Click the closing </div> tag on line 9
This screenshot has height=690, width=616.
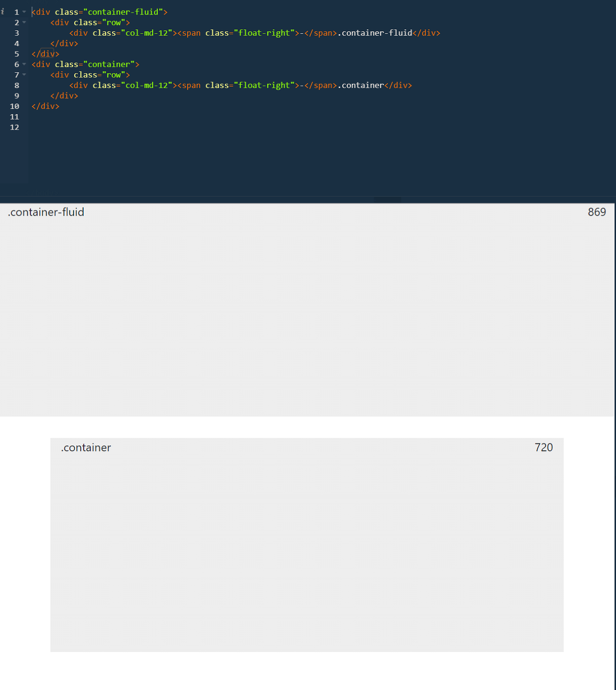coord(64,96)
